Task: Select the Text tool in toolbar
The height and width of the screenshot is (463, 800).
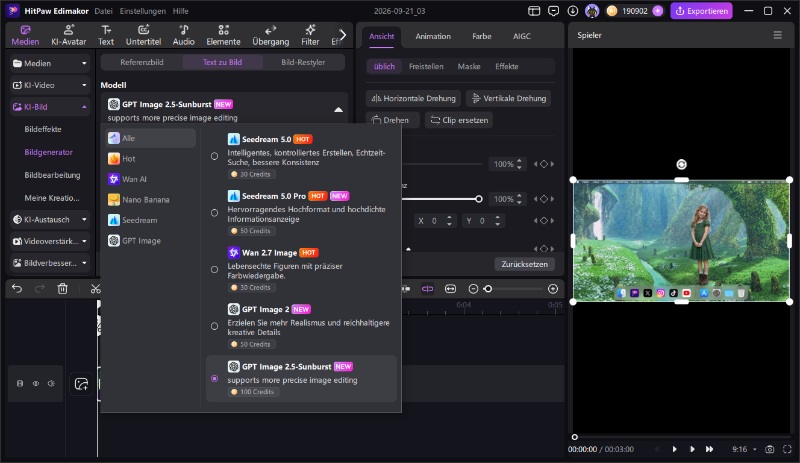Action: [x=106, y=35]
